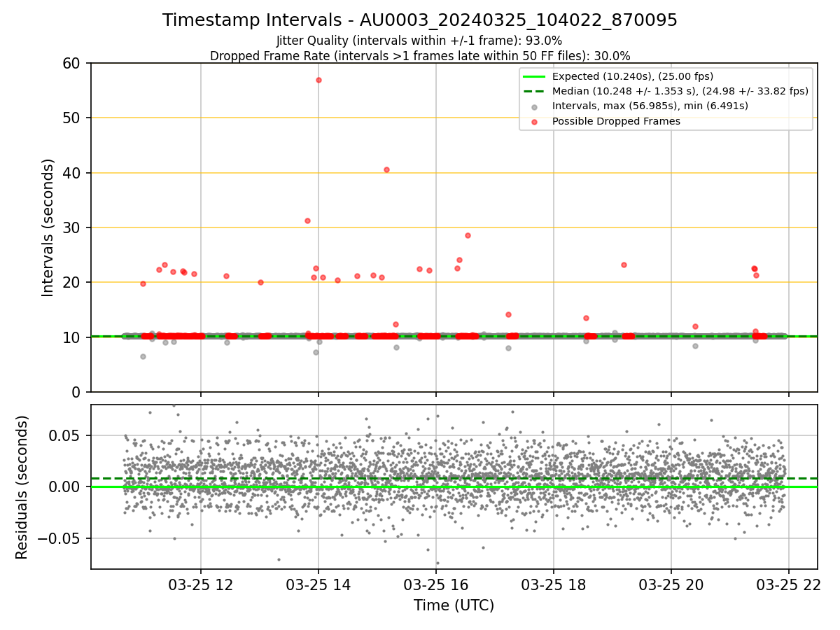
Task: Click the red outlier point near 31 seconds
Action: point(307,220)
